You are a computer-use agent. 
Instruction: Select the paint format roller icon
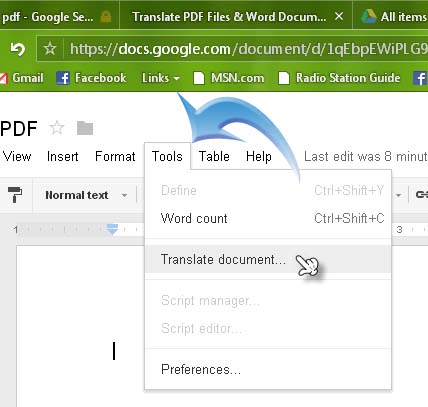[x=15, y=195]
